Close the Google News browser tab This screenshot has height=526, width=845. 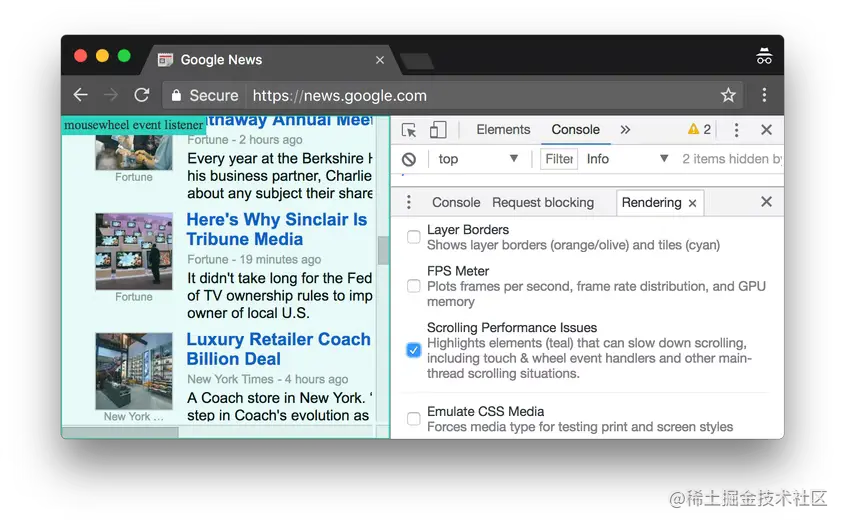click(x=380, y=60)
